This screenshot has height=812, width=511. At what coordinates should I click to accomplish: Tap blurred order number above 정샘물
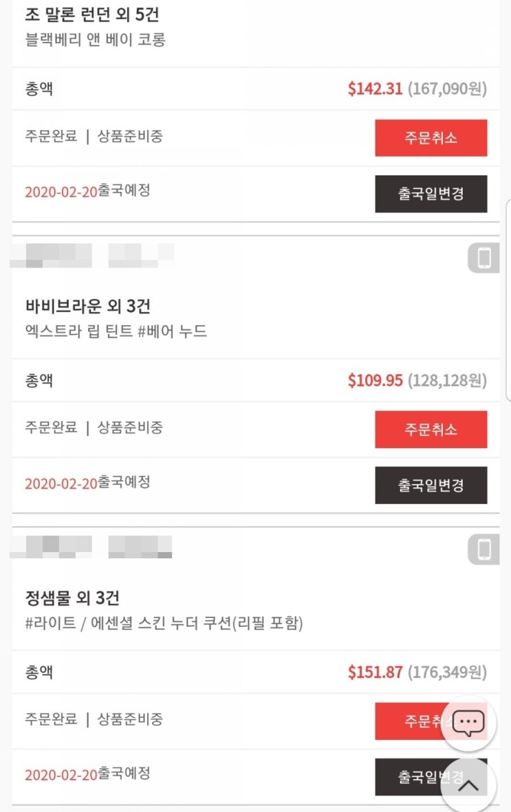tap(92, 547)
